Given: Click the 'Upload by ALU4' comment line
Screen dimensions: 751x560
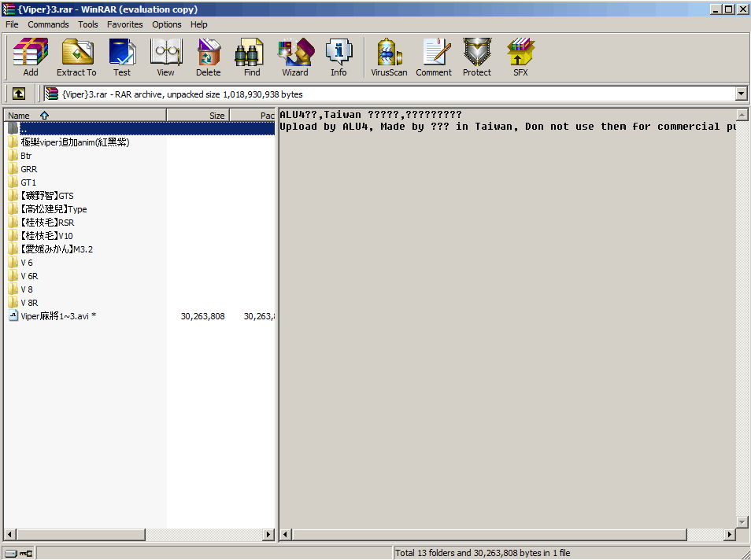Looking at the screenshot, I should pos(508,127).
